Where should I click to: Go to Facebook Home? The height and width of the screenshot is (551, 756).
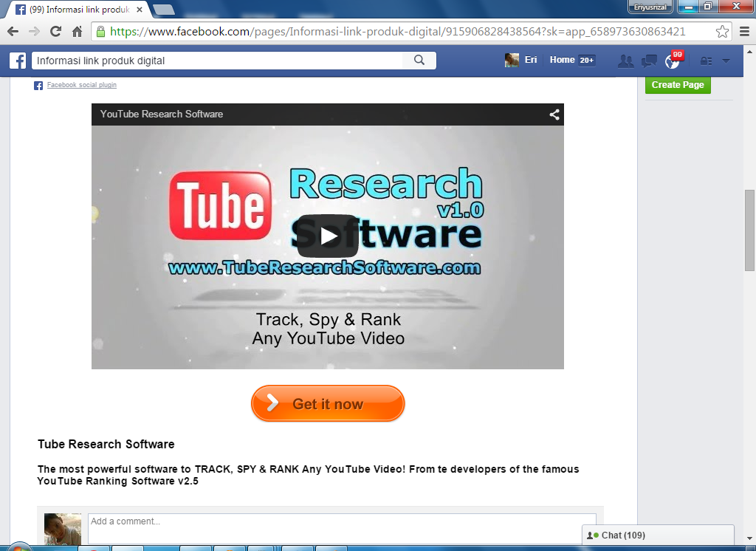coord(562,60)
